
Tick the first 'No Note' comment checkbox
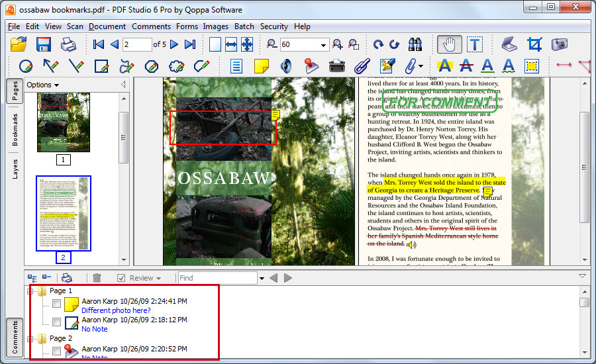57,322
